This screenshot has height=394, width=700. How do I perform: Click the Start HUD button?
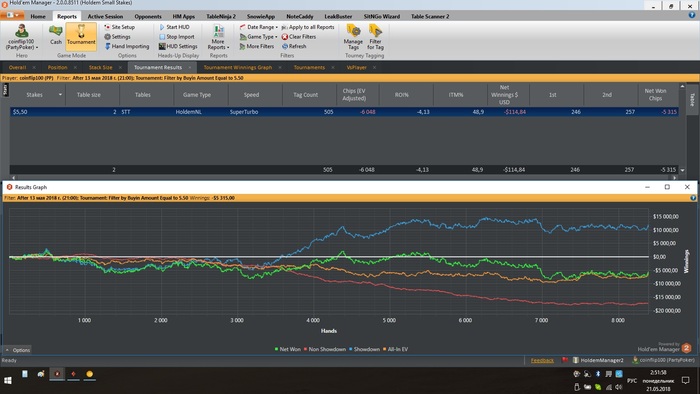click(x=174, y=27)
